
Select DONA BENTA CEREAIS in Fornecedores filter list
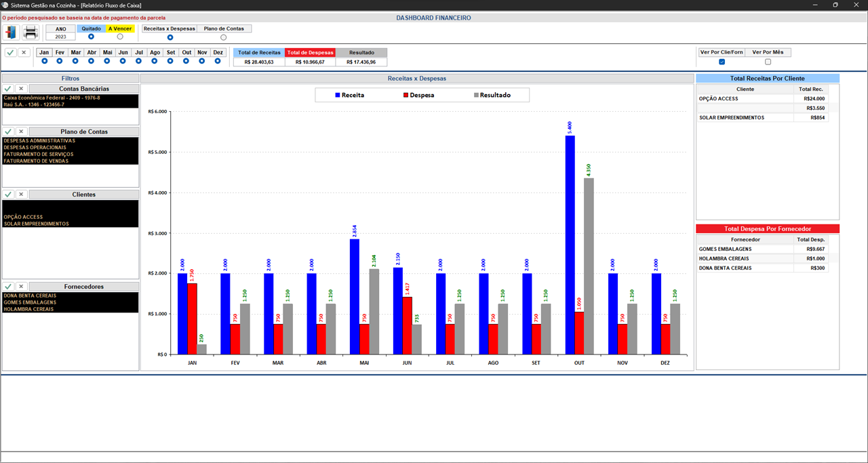click(x=71, y=296)
